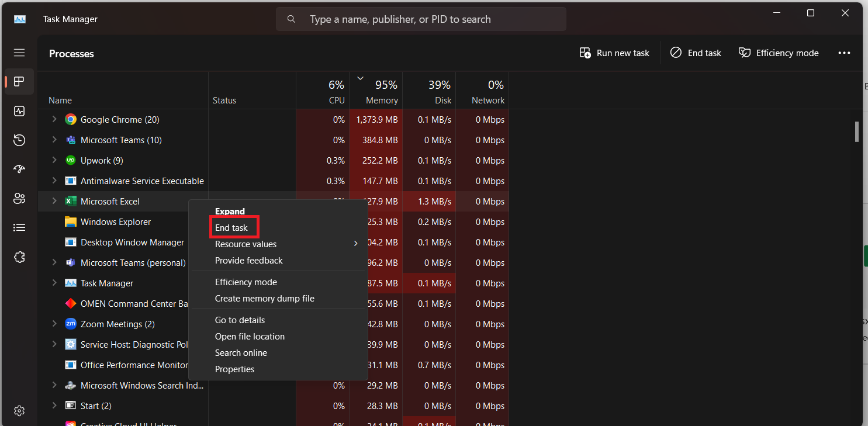Viewport: 868px width, 426px height.
Task: Select the Processes sidebar icon
Action: tap(19, 81)
